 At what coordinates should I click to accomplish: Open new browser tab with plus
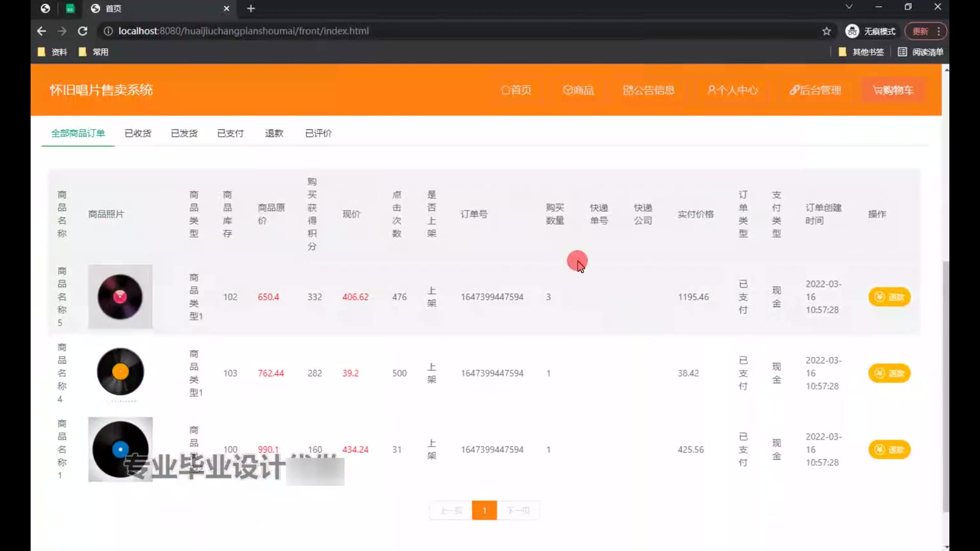(251, 8)
